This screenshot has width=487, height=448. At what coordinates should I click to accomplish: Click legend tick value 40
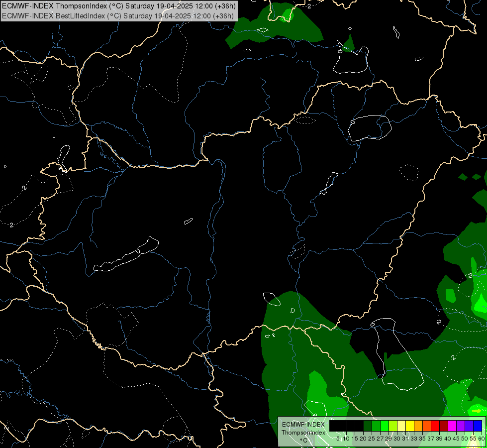coord(448,439)
